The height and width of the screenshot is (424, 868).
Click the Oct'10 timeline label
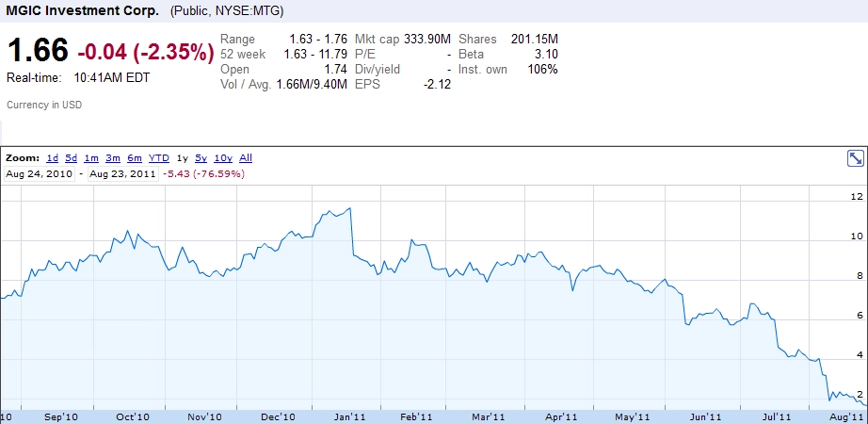[x=134, y=416]
